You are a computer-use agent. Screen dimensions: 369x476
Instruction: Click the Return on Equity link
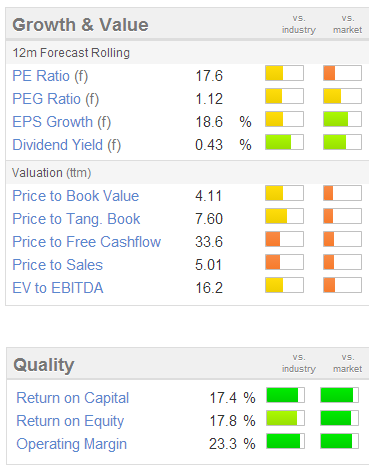click(70, 421)
